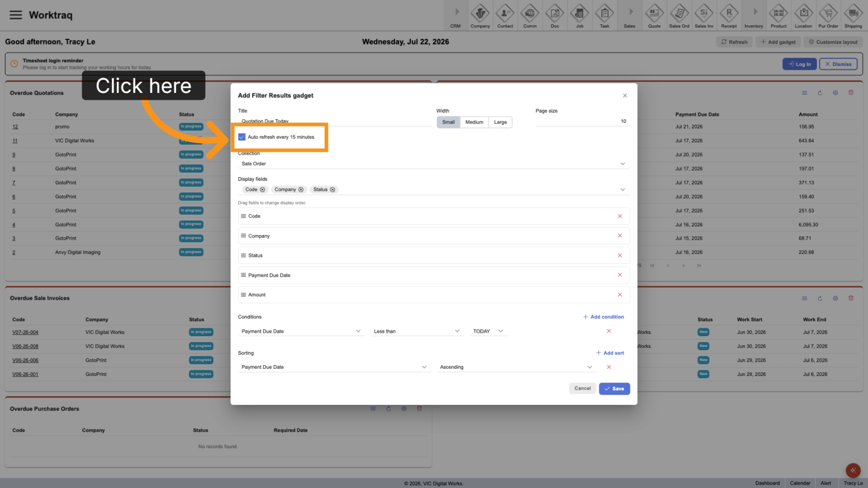868x488 pixels.
Task: Uncheck Auto refresh every 15 minutes
Action: [242, 137]
